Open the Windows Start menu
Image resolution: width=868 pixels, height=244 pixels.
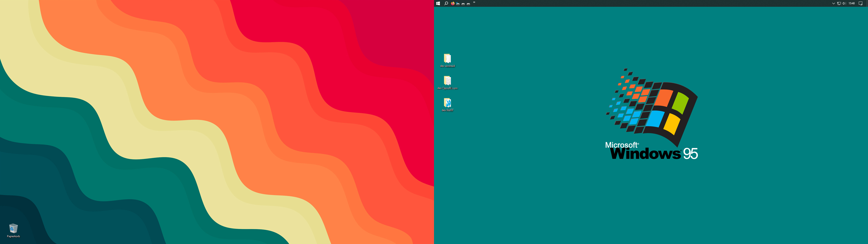tap(438, 3)
